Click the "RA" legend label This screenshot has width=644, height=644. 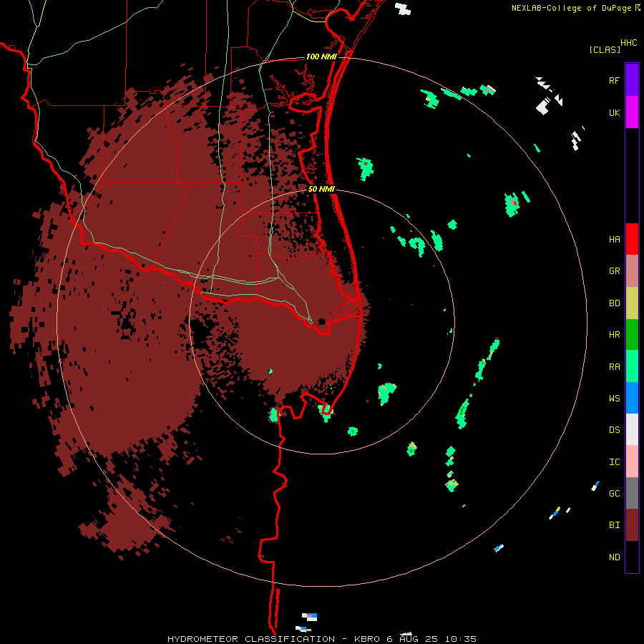[x=614, y=367]
